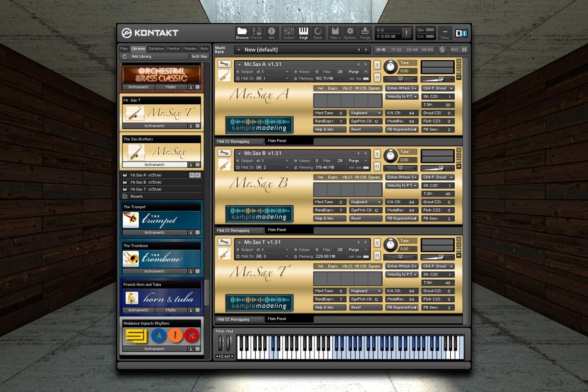
Task: Solo the Mr.Sax B instrument
Action: tap(377, 153)
